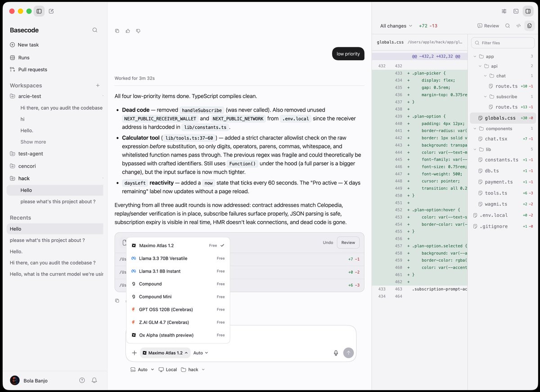The height and width of the screenshot is (392, 540).
Task: Click the 'low priority' message bubble
Action: pyautogui.click(x=348, y=54)
